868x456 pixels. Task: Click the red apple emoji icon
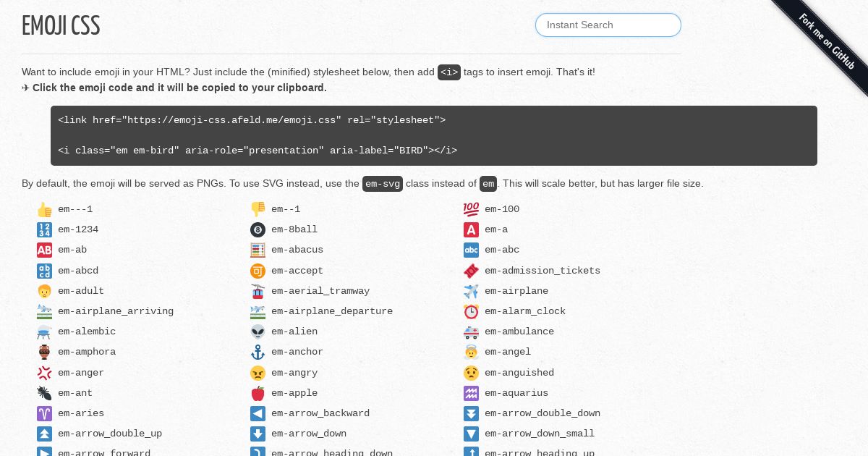click(x=258, y=393)
